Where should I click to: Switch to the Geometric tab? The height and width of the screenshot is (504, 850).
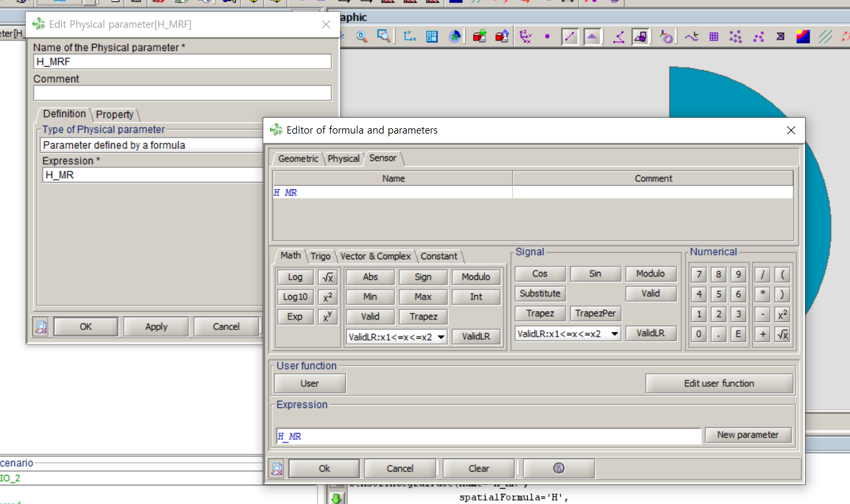click(298, 159)
